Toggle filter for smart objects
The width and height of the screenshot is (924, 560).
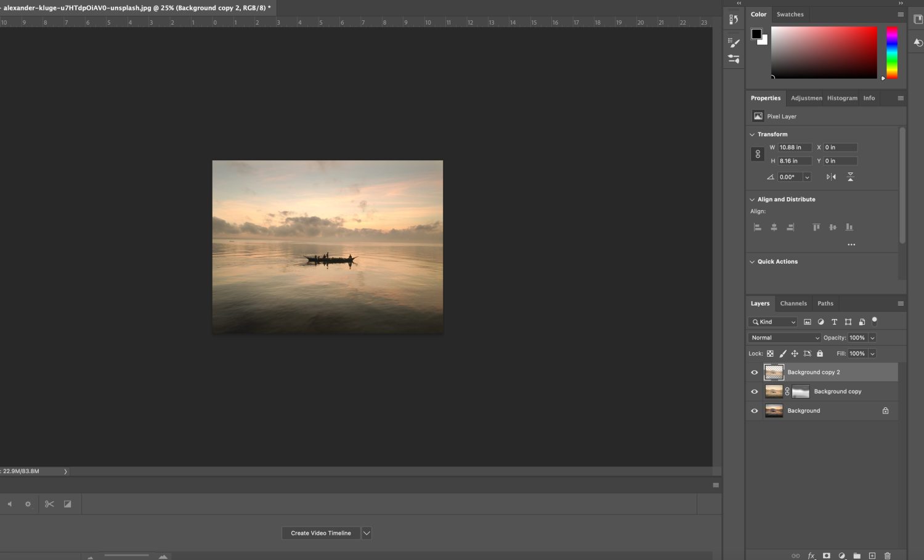tap(862, 322)
